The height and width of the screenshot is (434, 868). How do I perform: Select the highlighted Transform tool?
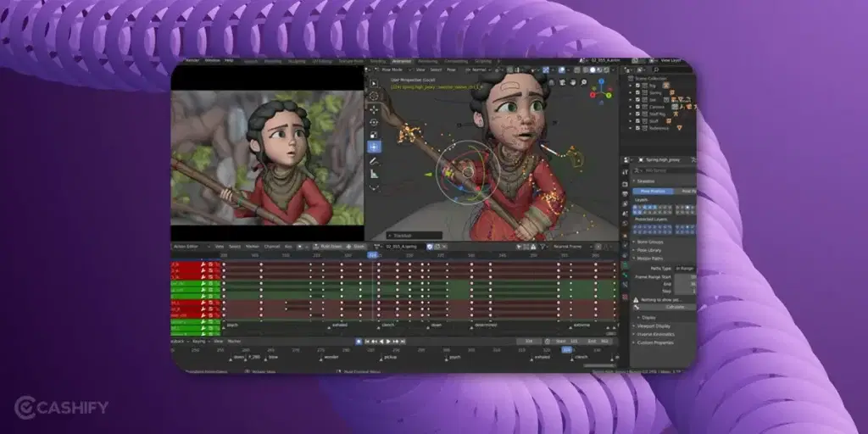coord(374,147)
